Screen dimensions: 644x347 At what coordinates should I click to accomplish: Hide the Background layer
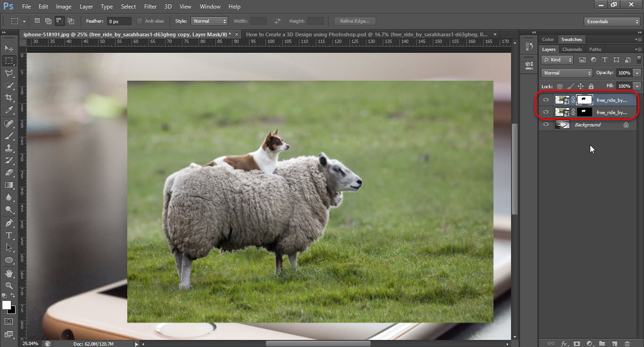tap(546, 124)
